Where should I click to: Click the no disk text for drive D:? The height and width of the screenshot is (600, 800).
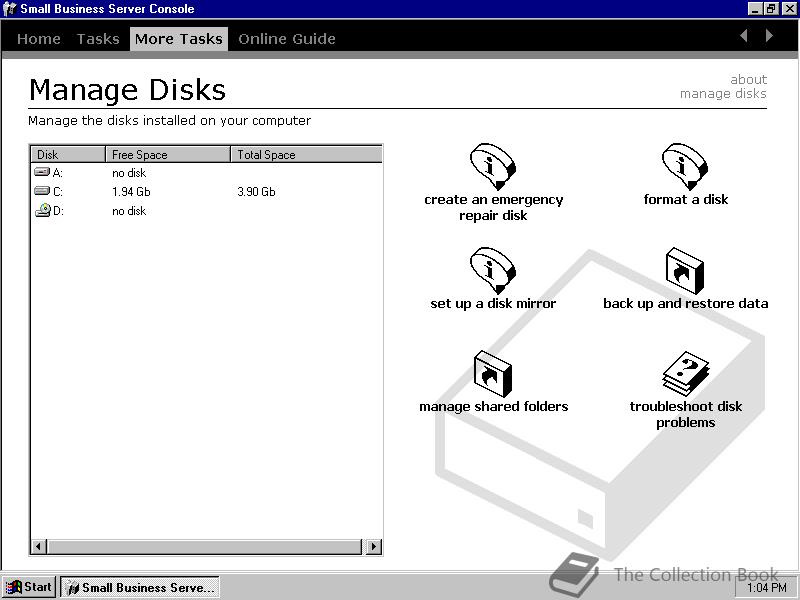click(129, 211)
